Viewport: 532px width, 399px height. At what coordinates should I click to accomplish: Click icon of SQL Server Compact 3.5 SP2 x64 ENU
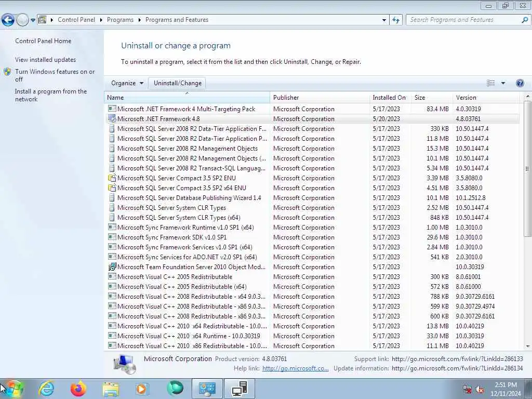[x=112, y=188]
